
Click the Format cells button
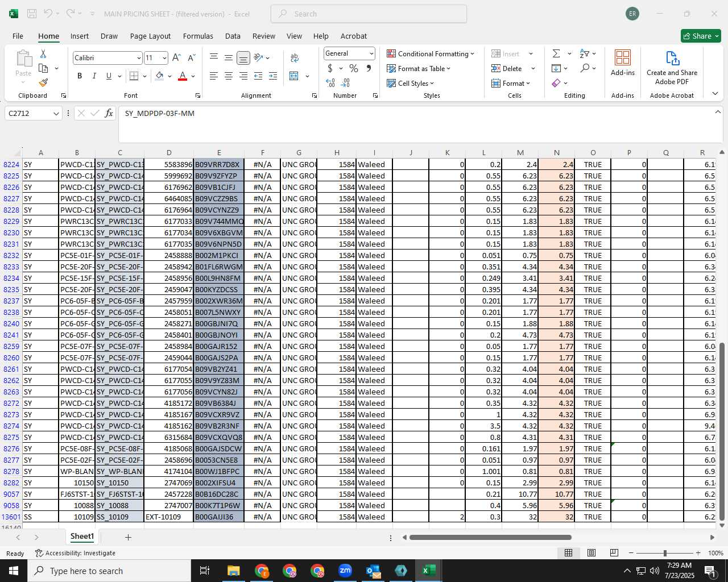coord(511,83)
